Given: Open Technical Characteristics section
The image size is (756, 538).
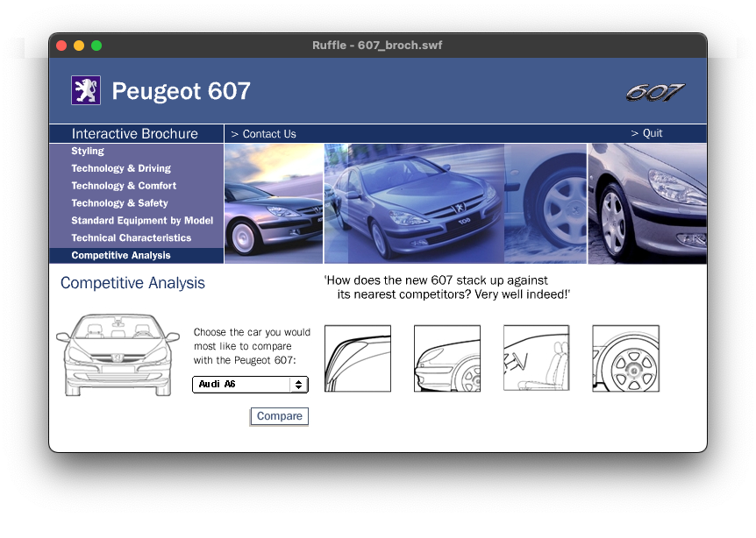Looking at the screenshot, I should click(132, 237).
